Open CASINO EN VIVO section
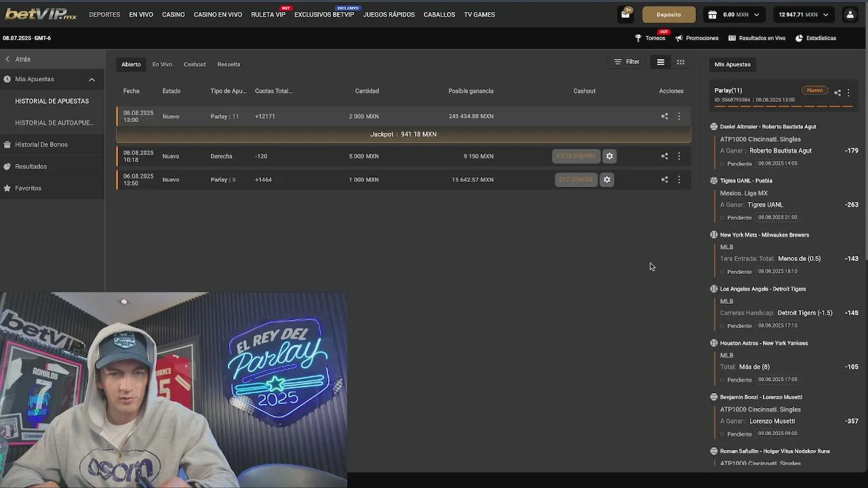 click(x=218, y=14)
